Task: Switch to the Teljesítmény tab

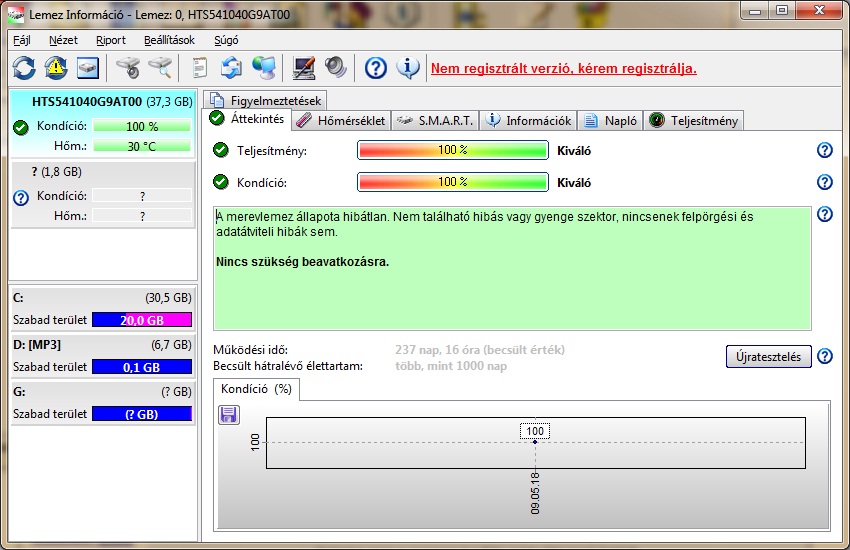Action: [x=693, y=120]
